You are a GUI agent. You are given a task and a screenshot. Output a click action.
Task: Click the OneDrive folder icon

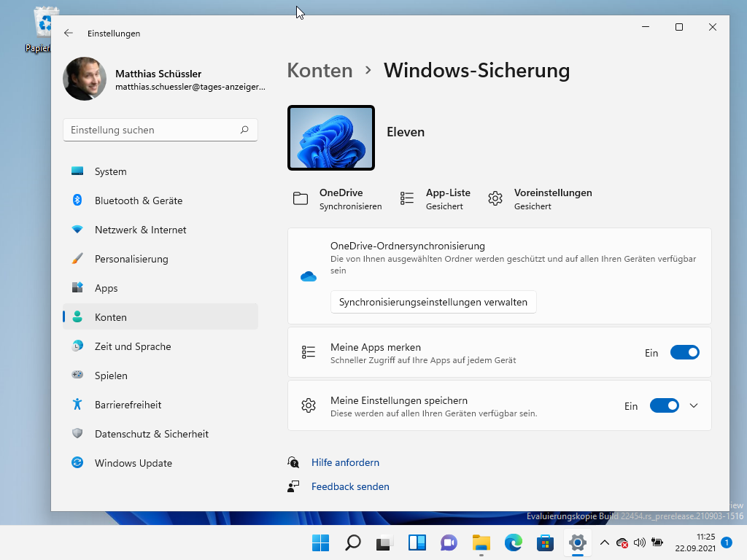pos(301,198)
